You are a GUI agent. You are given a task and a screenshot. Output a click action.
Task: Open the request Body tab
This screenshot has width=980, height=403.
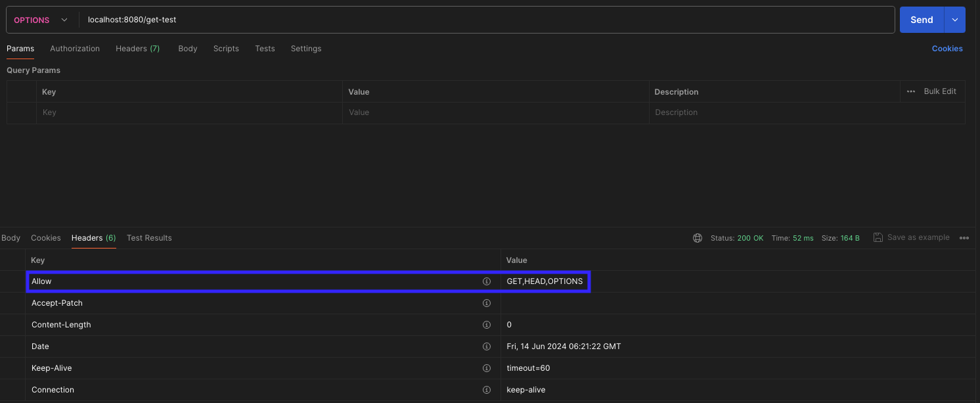(x=188, y=49)
